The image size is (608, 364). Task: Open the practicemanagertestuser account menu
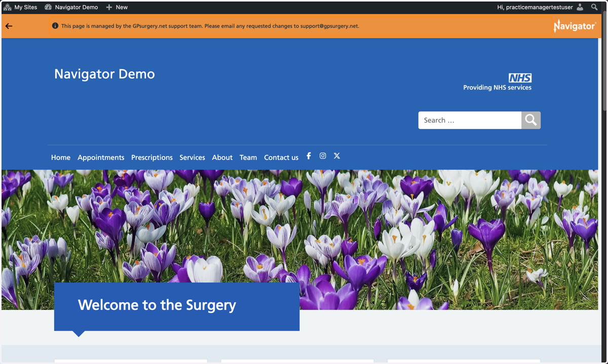pyautogui.click(x=541, y=7)
